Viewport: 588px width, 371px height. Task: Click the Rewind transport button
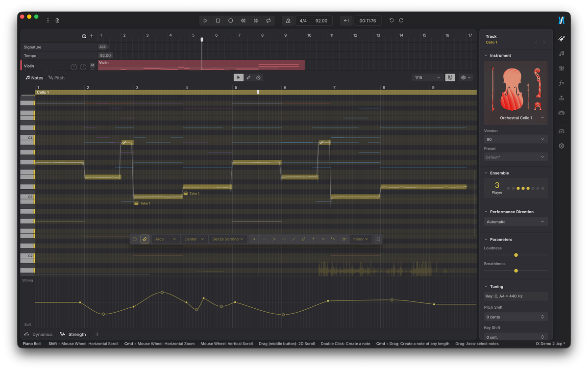click(x=243, y=21)
